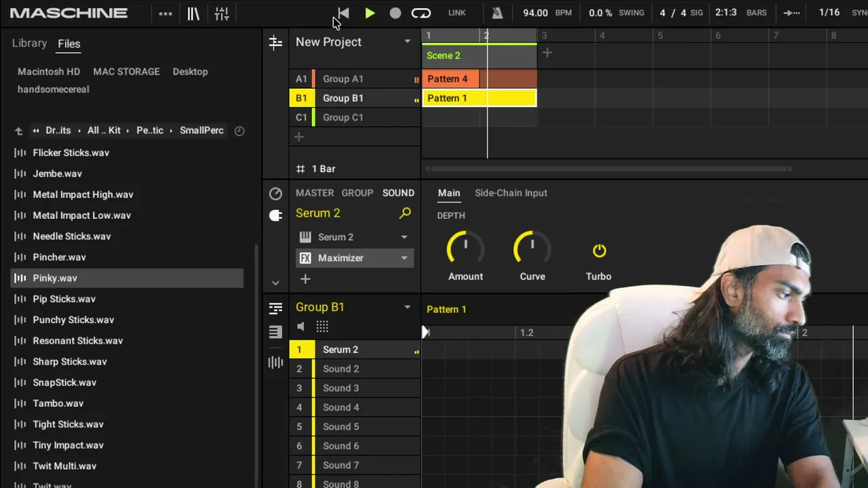
Task: Click the Record button
Action: (x=395, y=13)
